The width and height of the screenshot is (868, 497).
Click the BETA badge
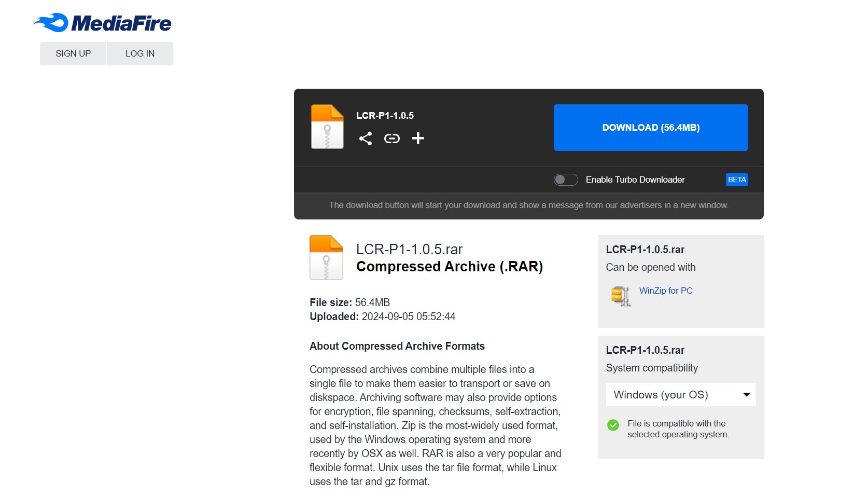point(737,180)
